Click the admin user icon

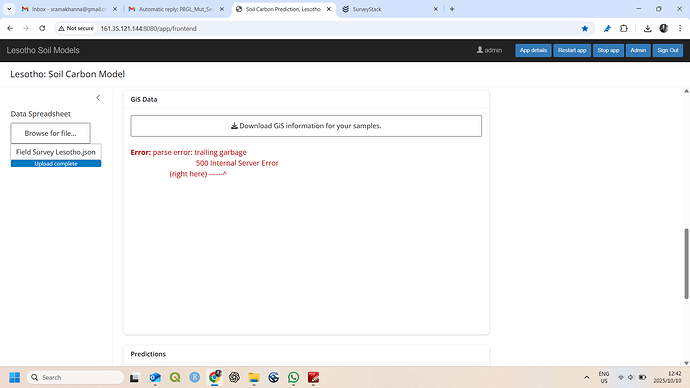(x=480, y=50)
